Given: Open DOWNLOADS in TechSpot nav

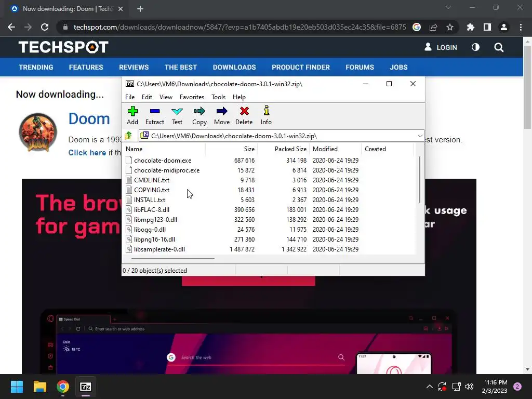Looking at the screenshot, I should pos(234,67).
